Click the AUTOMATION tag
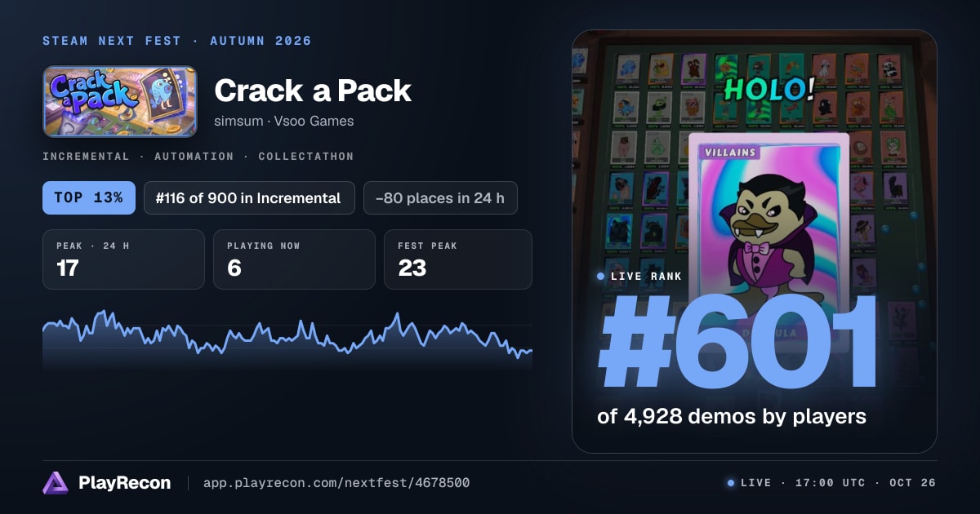Viewport: 980px width, 514px height. pyautogui.click(x=194, y=156)
